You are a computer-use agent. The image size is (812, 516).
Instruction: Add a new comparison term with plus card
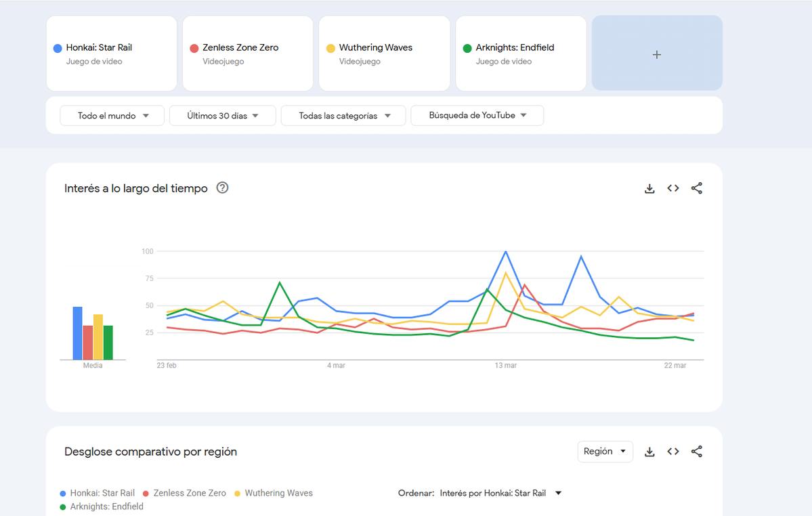pos(657,53)
